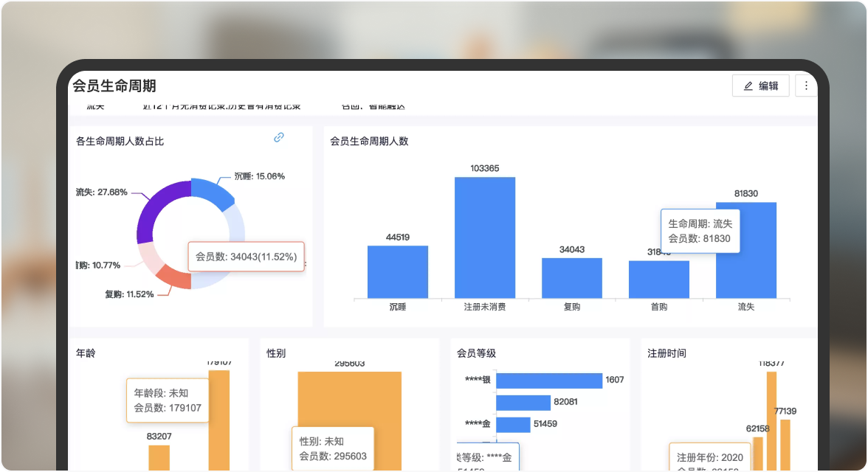Open the three-dot more options menu

pyautogui.click(x=805, y=86)
